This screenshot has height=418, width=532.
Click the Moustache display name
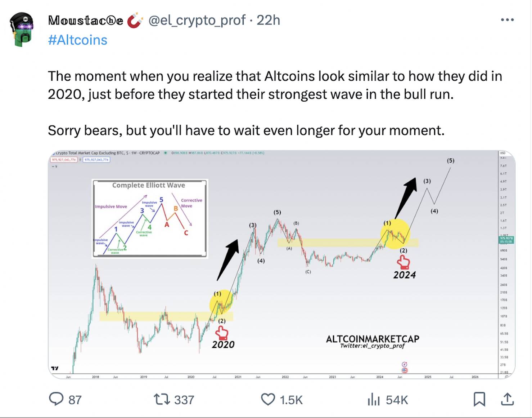[x=86, y=21]
